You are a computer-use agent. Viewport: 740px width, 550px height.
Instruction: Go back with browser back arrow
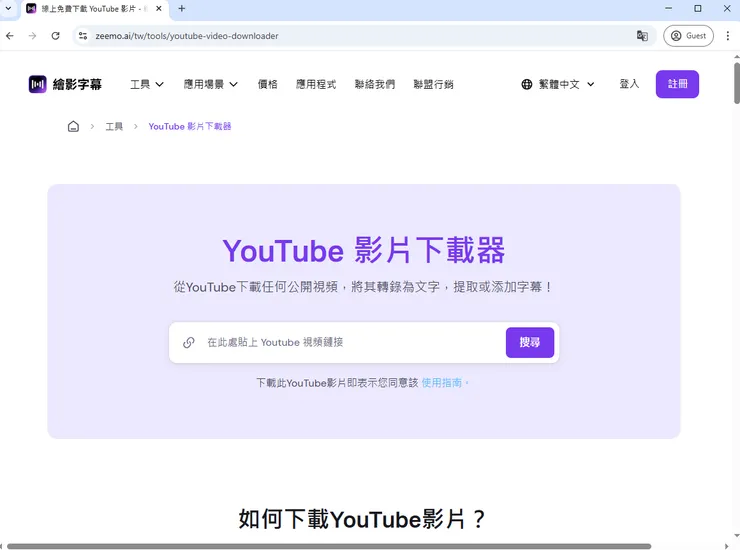click(x=10, y=36)
